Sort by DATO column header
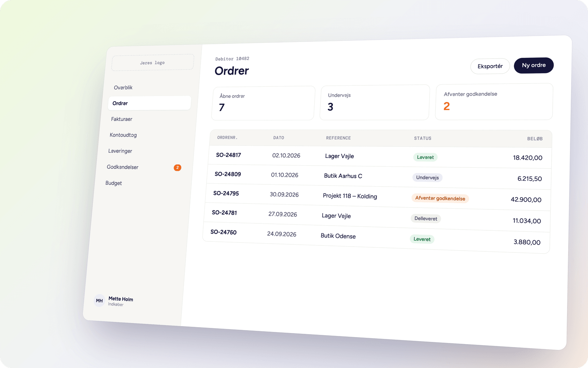588x368 pixels. (x=279, y=138)
